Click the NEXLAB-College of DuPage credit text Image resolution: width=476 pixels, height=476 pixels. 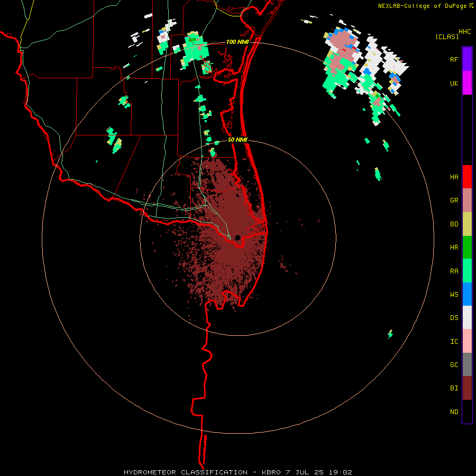tap(422, 6)
